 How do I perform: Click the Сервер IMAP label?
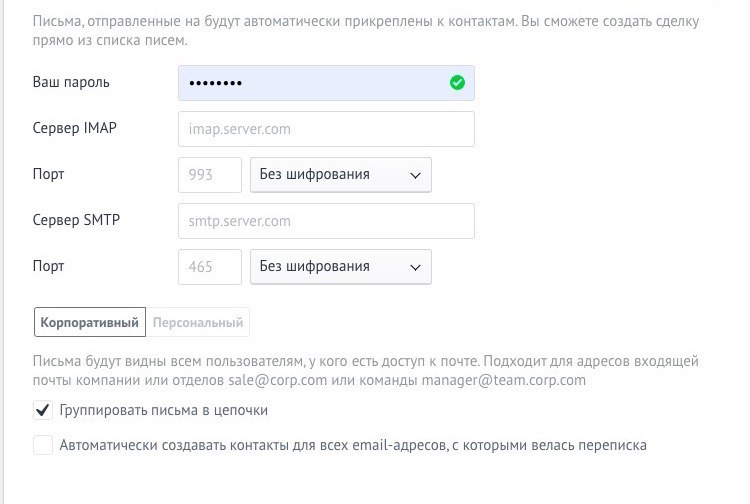(75, 128)
